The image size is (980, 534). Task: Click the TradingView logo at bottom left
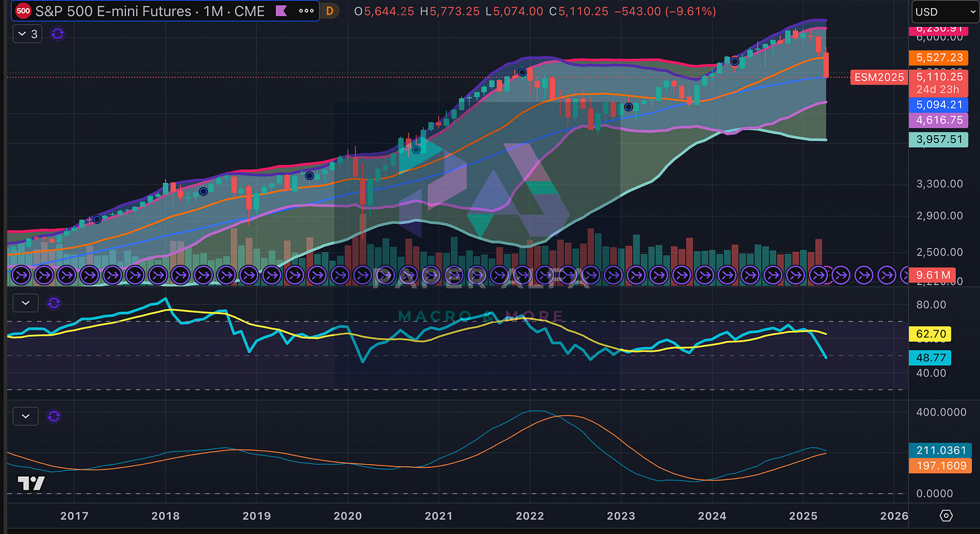31,483
